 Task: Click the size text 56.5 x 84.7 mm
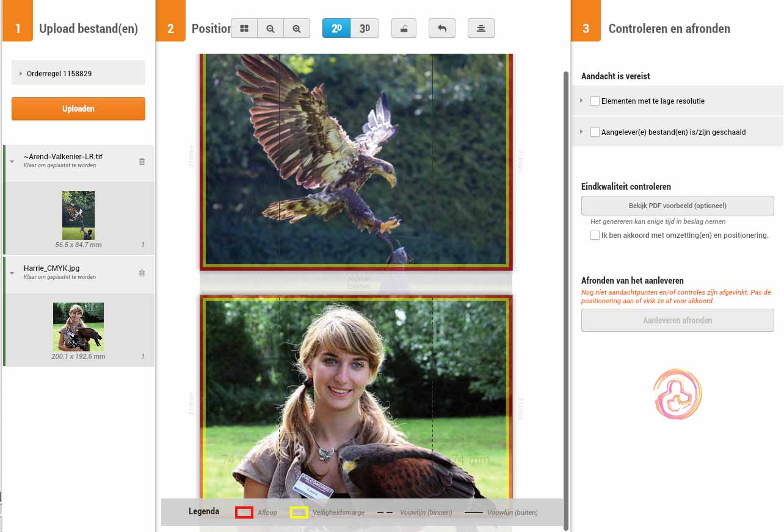coord(78,245)
